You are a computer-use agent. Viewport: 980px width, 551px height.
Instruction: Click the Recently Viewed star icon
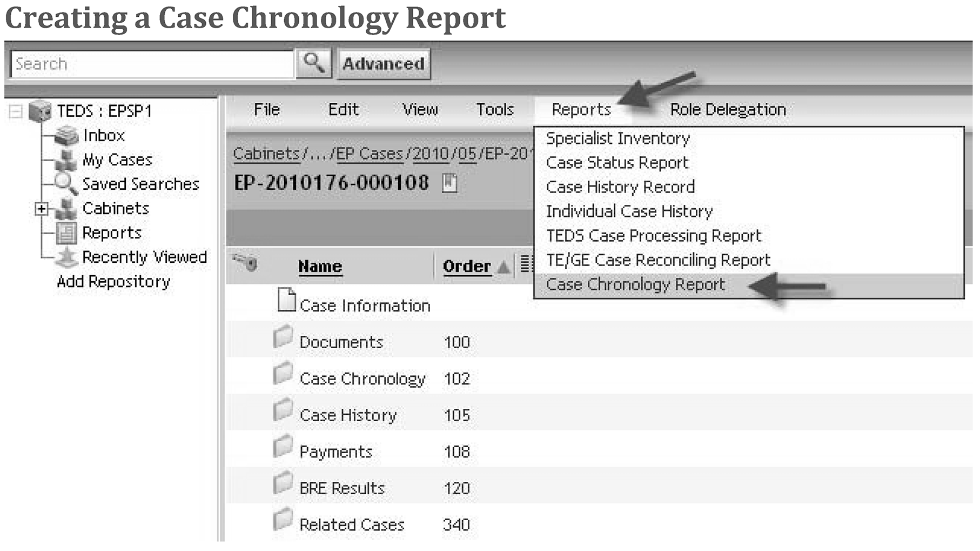(x=67, y=257)
